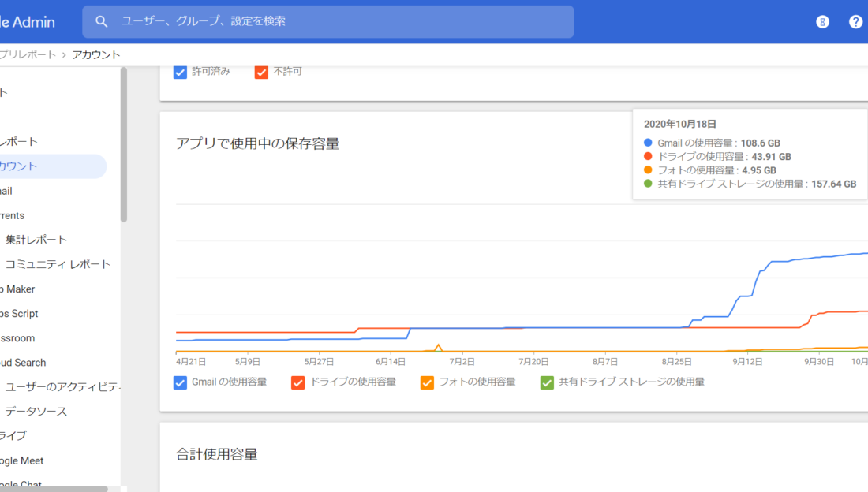This screenshot has height=492, width=868.
Task: Toggle フォトの使用容量 checkbox
Action: tap(428, 382)
